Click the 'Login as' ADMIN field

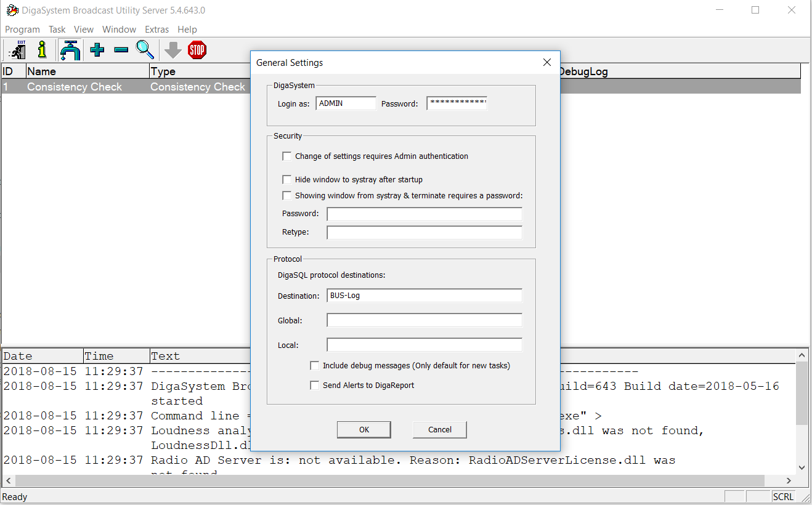click(346, 103)
